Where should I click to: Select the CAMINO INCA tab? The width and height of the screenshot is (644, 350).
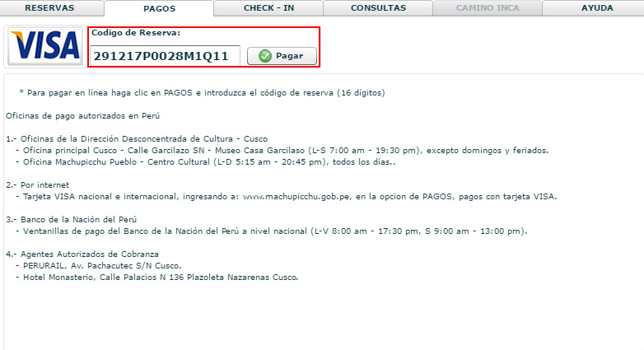click(x=488, y=7)
